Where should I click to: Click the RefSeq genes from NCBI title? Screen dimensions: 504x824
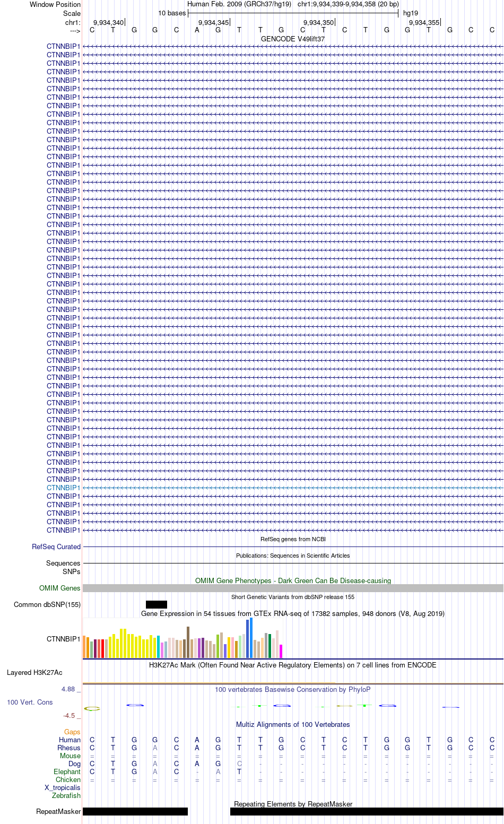(x=293, y=539)
